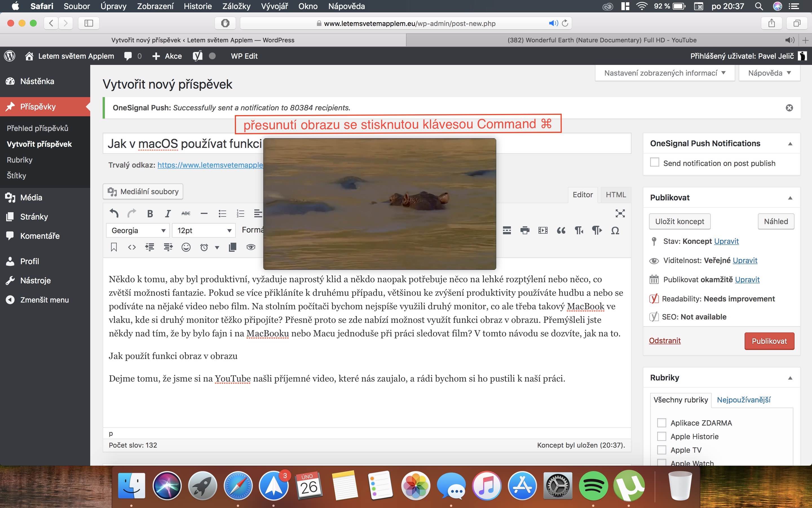
Task: Dismiss the OneSignal Push notice
Action: point(789,108)
